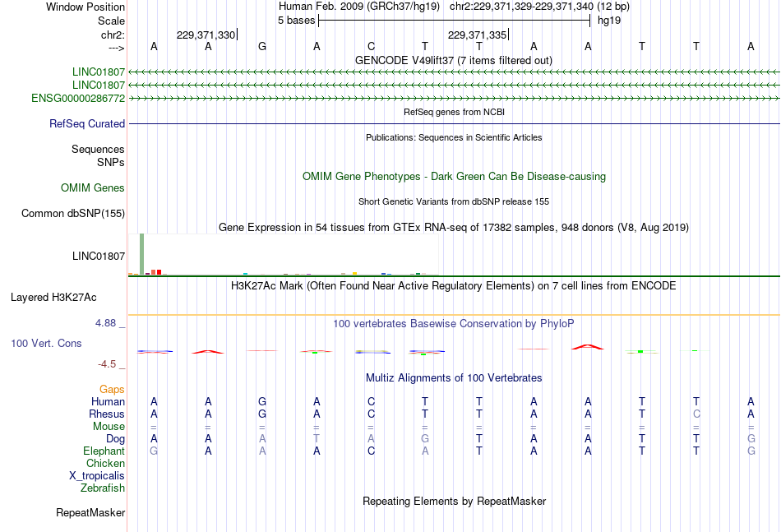The width and height of the screenshot is (781, 532).
Task: Click the 100 Vert. Cons label
Action: [x=46, y=343]
